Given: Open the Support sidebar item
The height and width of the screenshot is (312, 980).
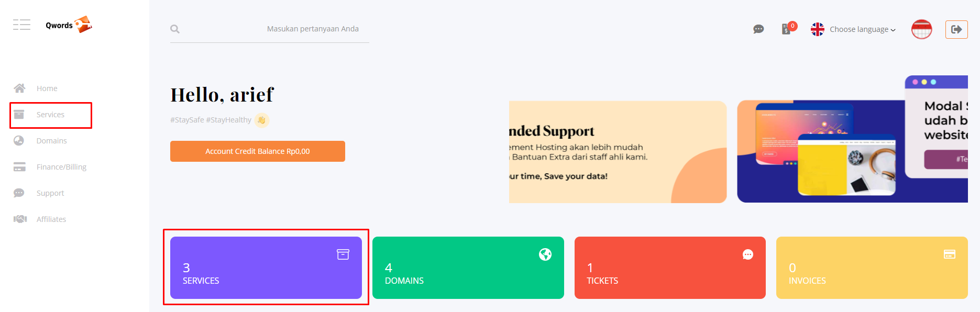Looking at the screenshot, I should [50, 193].
